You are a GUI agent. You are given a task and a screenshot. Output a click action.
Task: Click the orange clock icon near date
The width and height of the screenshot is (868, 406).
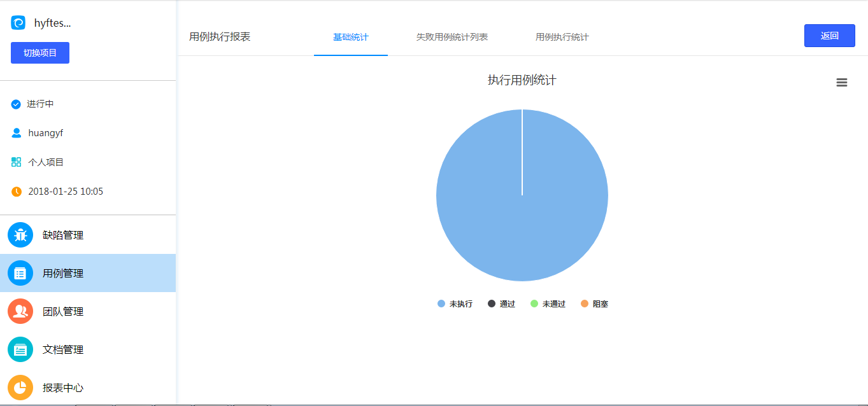click(17, 192)
